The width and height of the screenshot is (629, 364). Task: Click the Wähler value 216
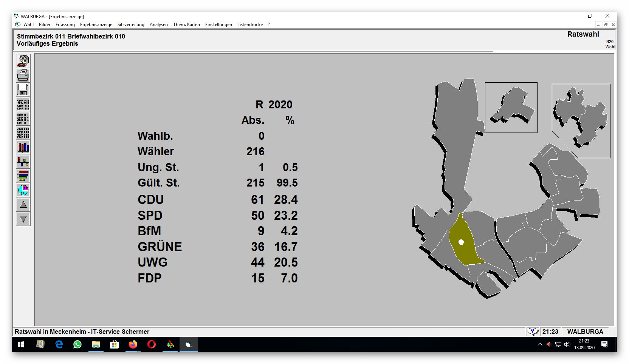(x=255, y=152)
